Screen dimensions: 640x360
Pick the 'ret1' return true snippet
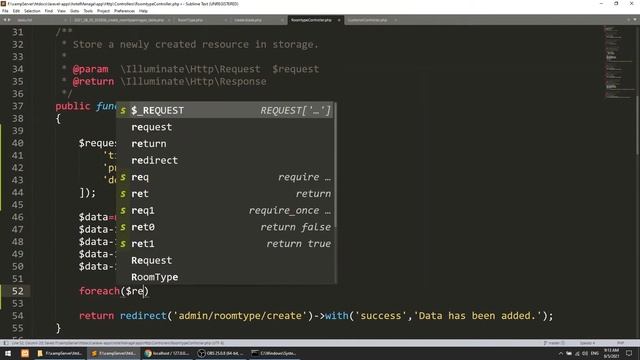click(225, 244)
